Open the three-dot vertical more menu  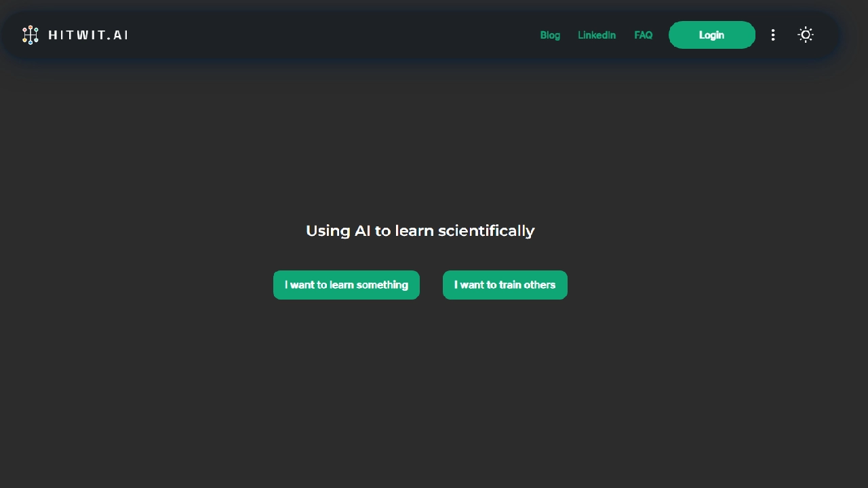(773, 35)
